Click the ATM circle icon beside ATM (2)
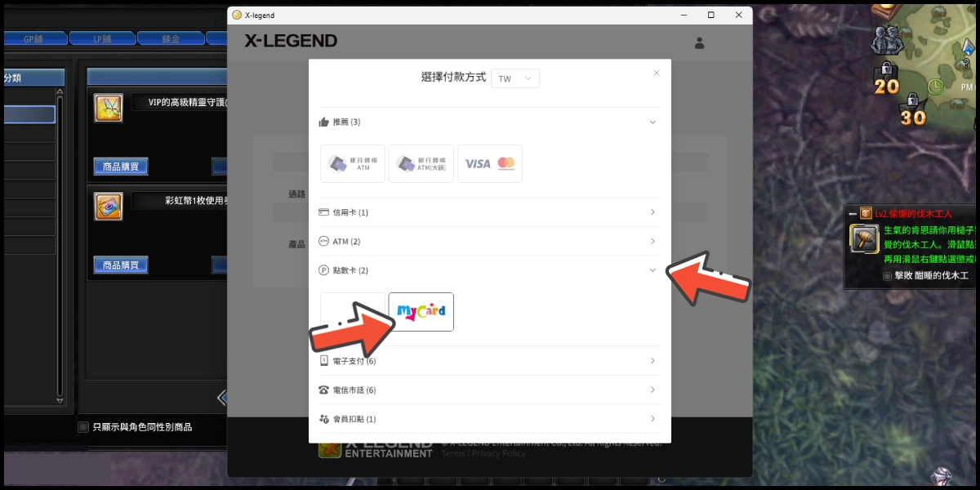This screenshot has width=980, height=490. tap(324, 242)
